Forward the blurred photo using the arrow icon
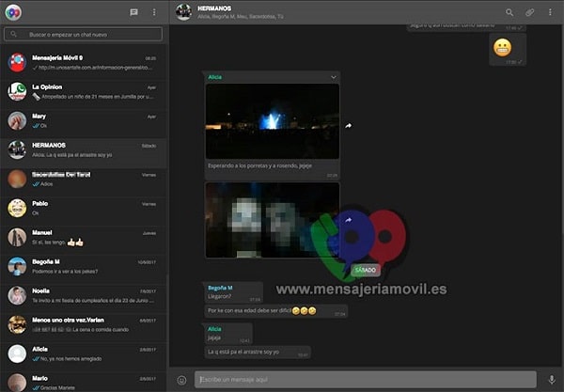The width and height of the screenshot is (564, 392). 349,220
